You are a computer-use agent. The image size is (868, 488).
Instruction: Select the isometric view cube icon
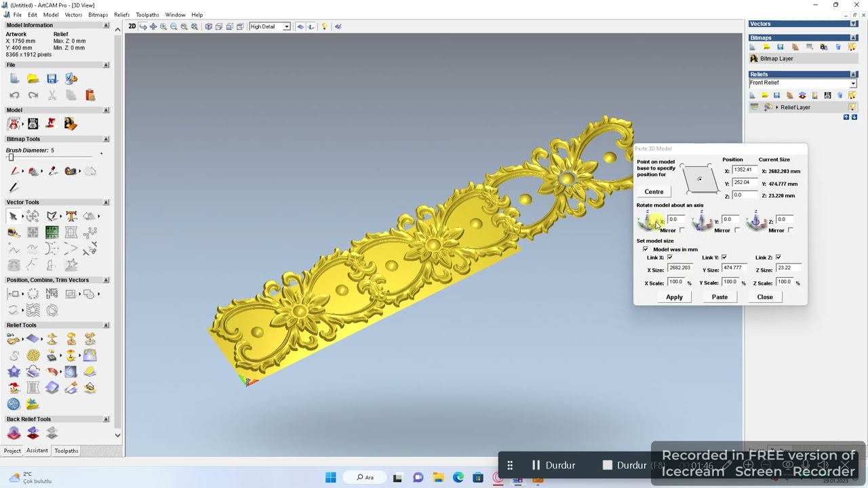pos(209,26)
